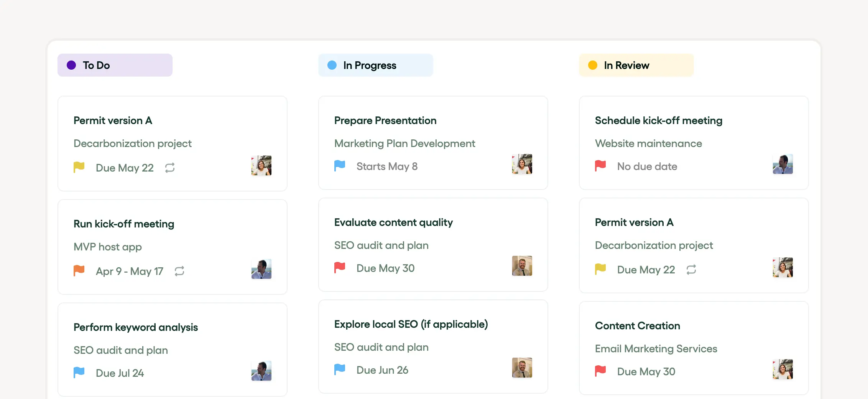
Task: Click Decarbonization project on In Review card
Action: point(654,245)
